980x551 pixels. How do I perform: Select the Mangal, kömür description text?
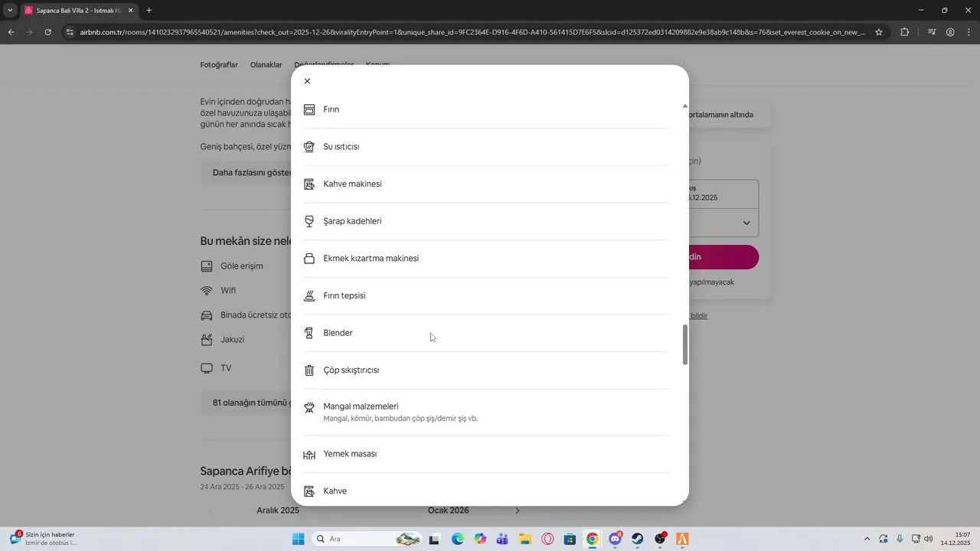point(400,419)
